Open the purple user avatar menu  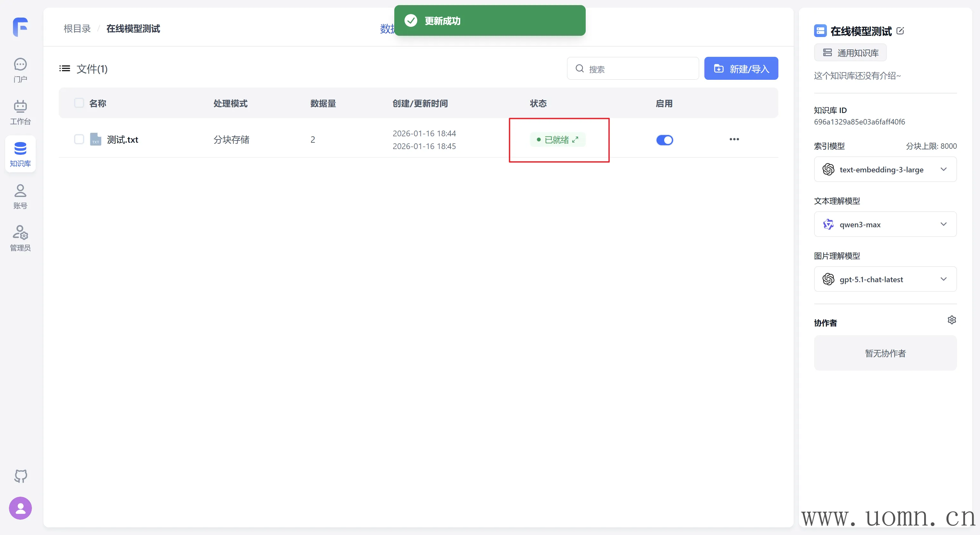click(x=20, y=508)
